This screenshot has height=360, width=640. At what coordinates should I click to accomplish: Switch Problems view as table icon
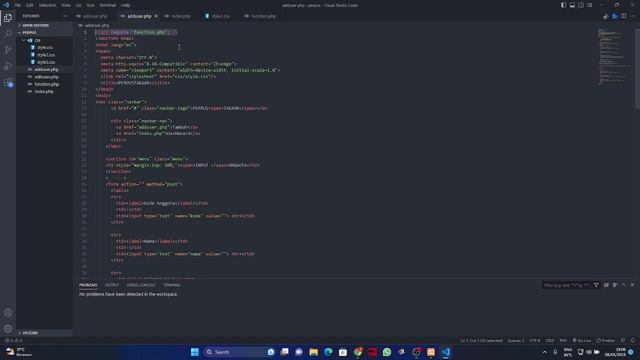pos(615,285)
